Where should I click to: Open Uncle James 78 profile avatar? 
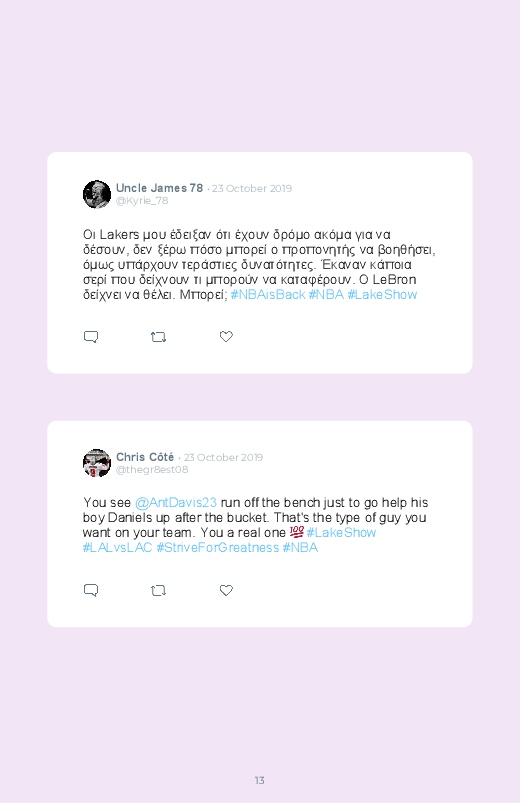click(97, 194)
